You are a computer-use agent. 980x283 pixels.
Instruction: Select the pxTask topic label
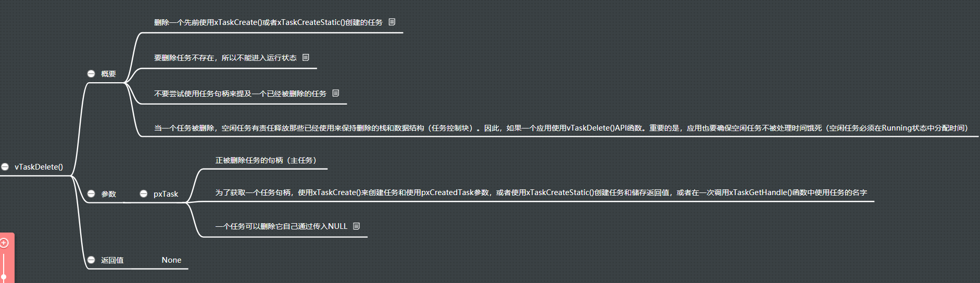tap(166, 194)
